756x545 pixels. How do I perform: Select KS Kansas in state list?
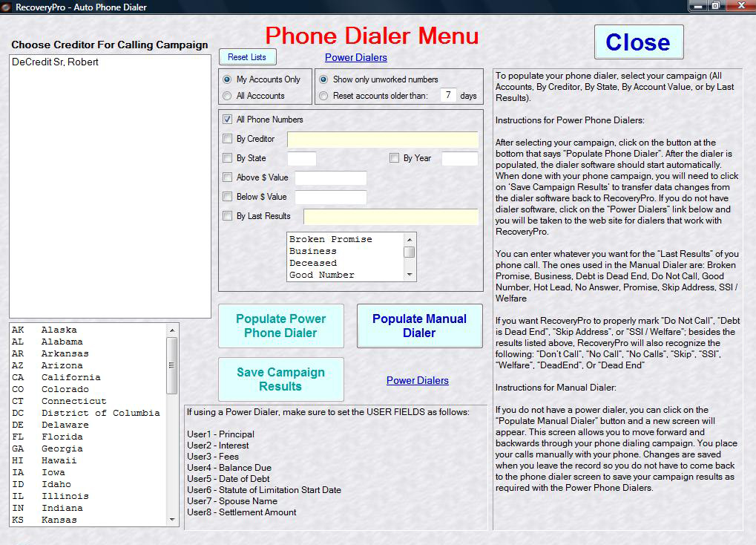pos(88,520)
